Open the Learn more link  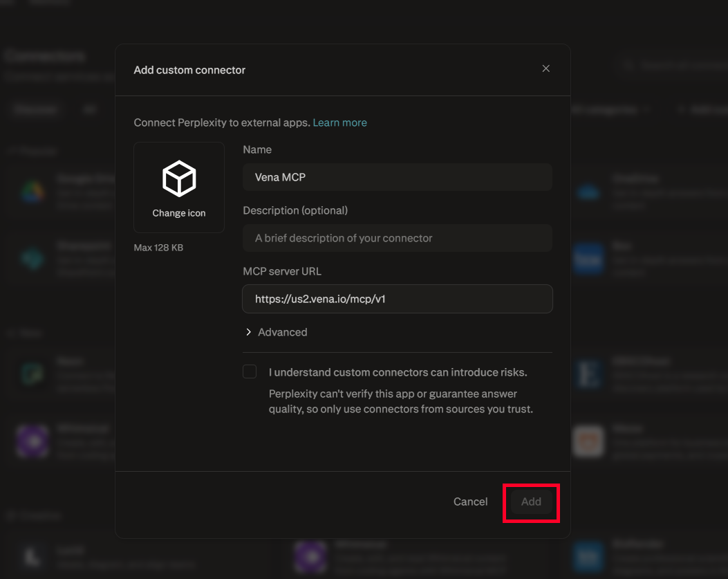pos(340,122)
